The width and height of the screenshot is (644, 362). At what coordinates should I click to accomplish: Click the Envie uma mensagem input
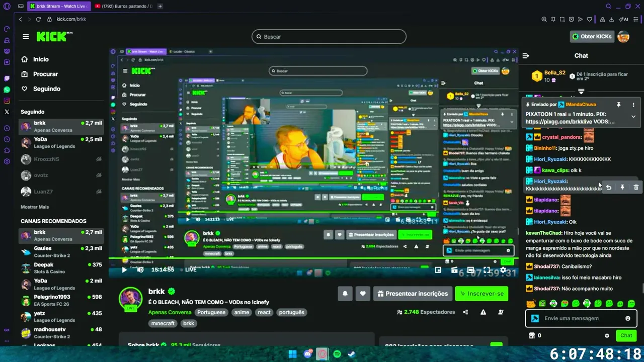(x=582, y=318)
